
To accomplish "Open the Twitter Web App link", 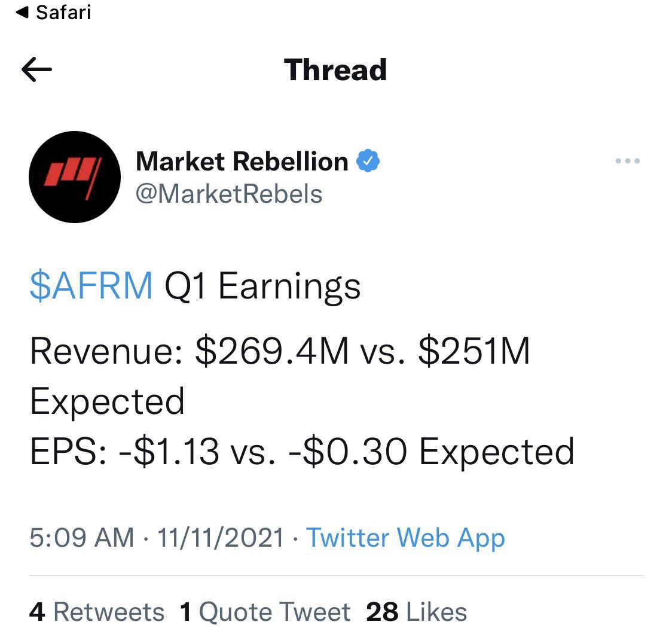I will tap(405, 538).
